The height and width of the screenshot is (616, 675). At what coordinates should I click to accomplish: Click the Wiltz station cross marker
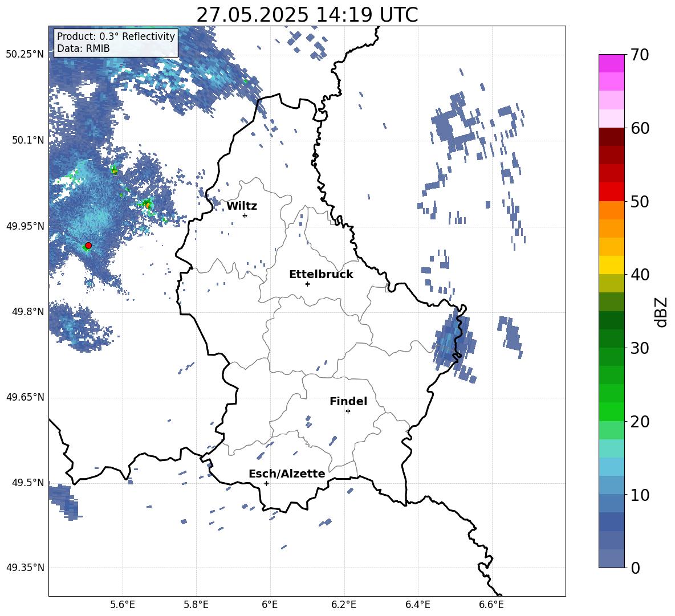click(245, 215)
